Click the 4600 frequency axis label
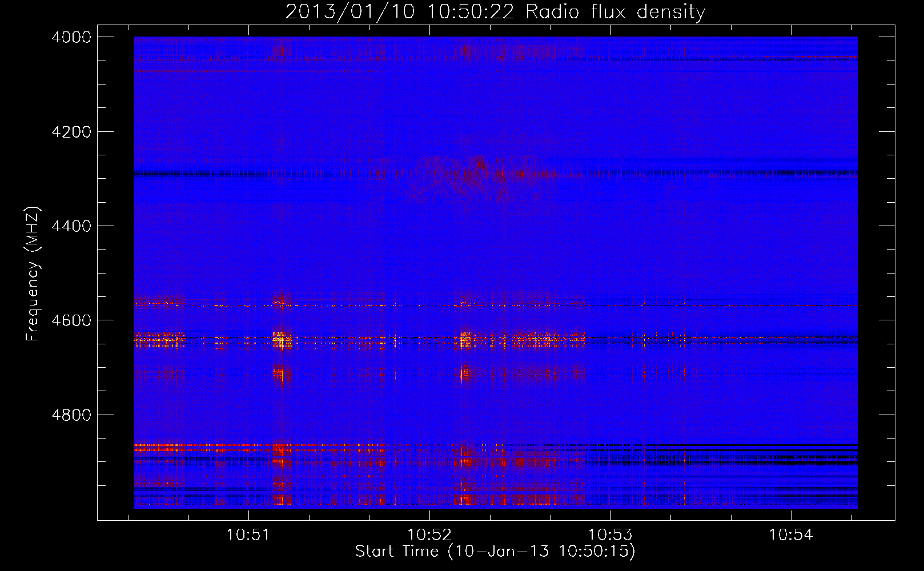Viewport: 924px width, 571px height. click(71, 320)
